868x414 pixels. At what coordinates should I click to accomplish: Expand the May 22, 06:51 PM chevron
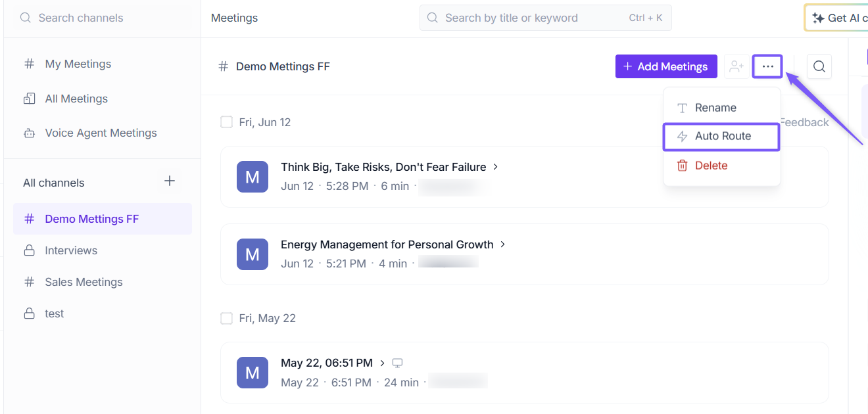coord(382,363)
